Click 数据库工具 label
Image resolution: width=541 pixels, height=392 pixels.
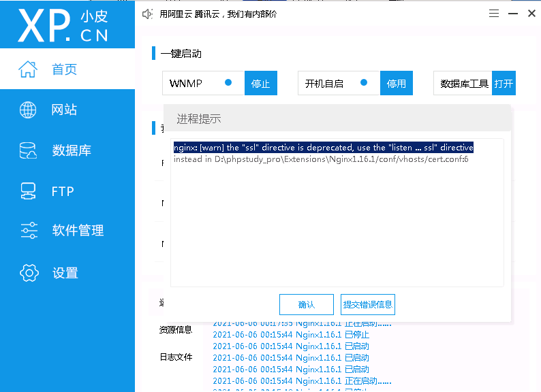pyautogui.click(x=465, y=84)
